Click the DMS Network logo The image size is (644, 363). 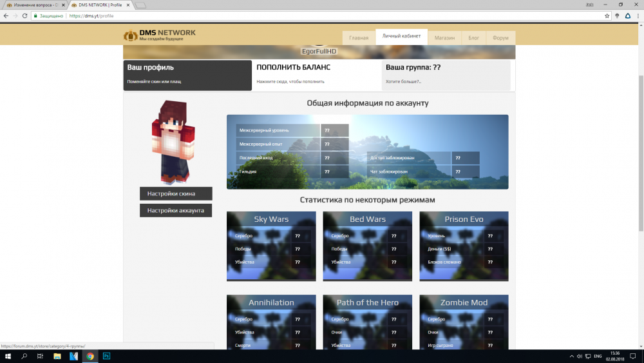159,35
